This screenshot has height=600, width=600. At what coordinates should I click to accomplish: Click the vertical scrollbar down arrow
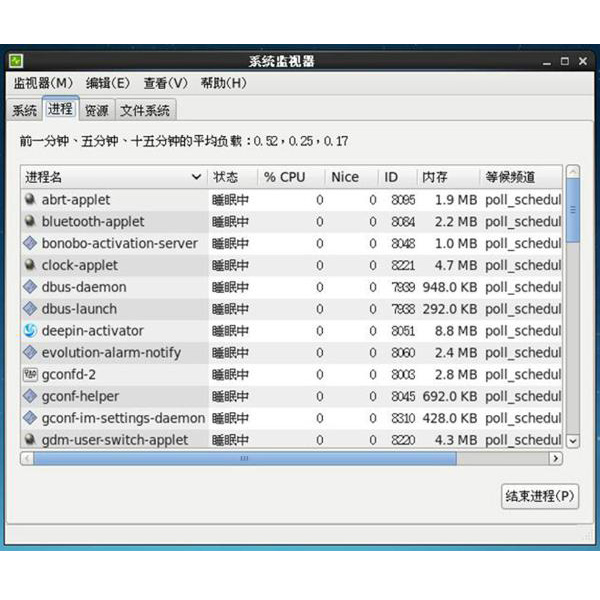573,440
